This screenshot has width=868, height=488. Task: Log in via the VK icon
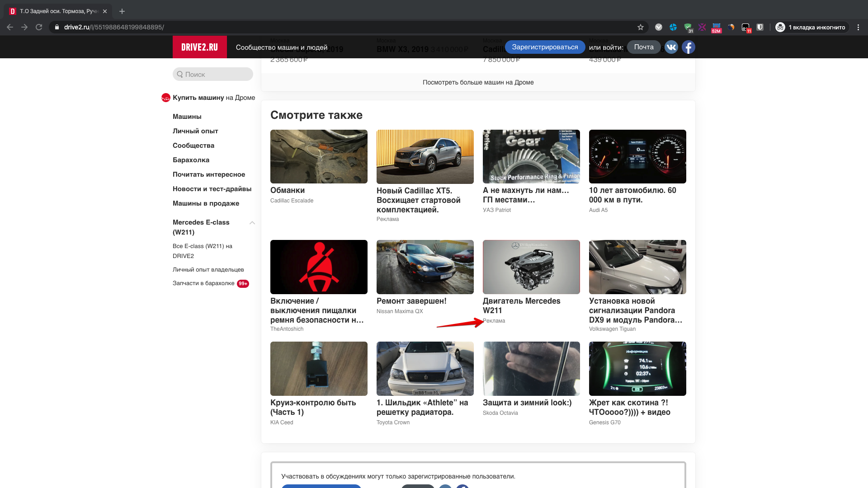[x=671, y=47]
